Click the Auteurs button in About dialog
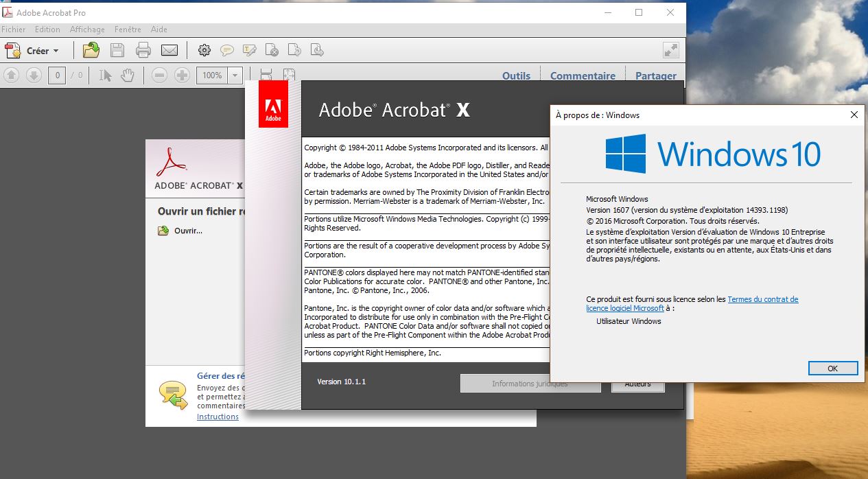The image size is (868, 479). click(x=637, y=384)
